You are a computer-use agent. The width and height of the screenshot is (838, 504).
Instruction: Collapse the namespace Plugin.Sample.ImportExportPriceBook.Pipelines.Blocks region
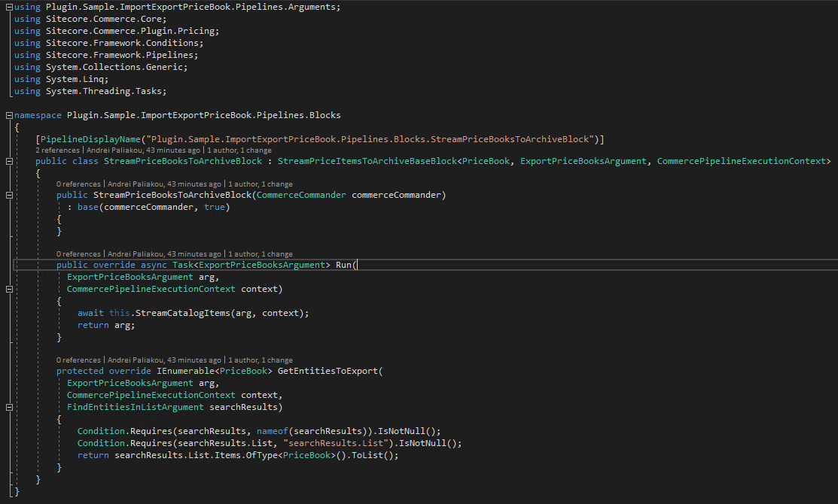9,115
